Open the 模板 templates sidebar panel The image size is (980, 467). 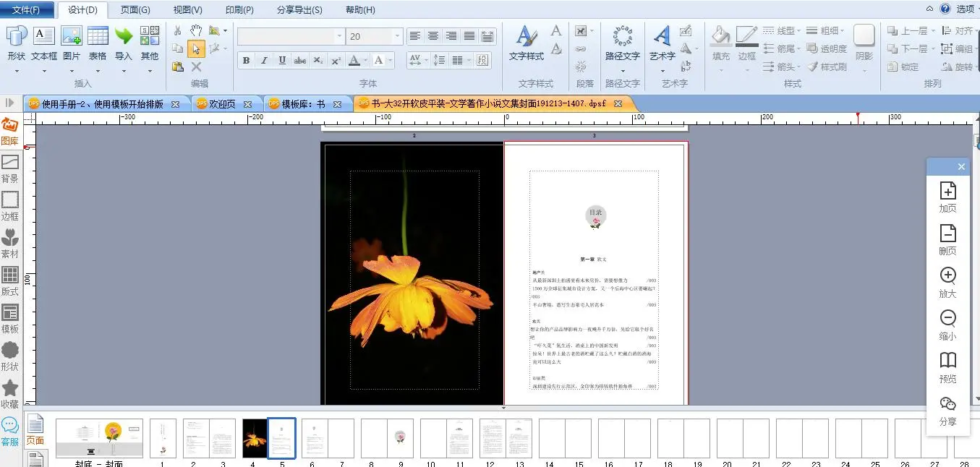(10, 319)
